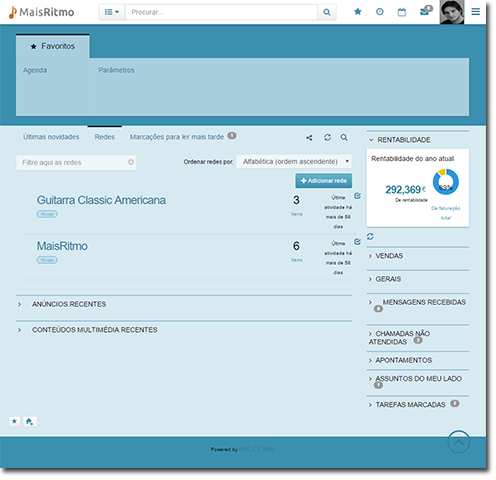
Task: Open the Ordenar redes por dropdown
Action: (x=294, y=162)
